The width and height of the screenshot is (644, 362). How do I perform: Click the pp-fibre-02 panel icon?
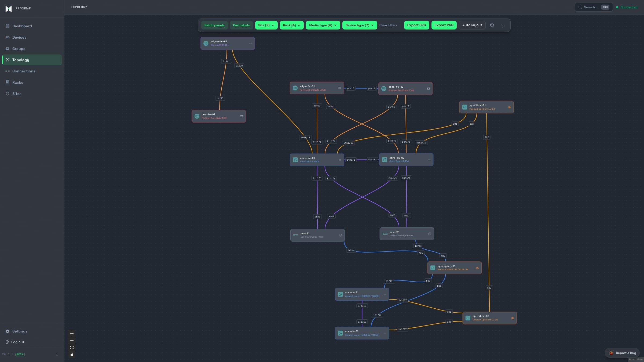point(468,318)
